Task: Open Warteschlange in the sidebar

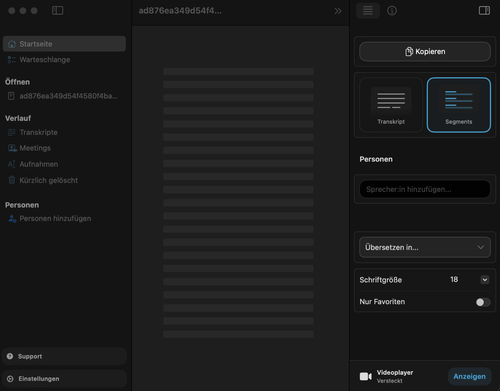Action: click(x=64, y=60)
